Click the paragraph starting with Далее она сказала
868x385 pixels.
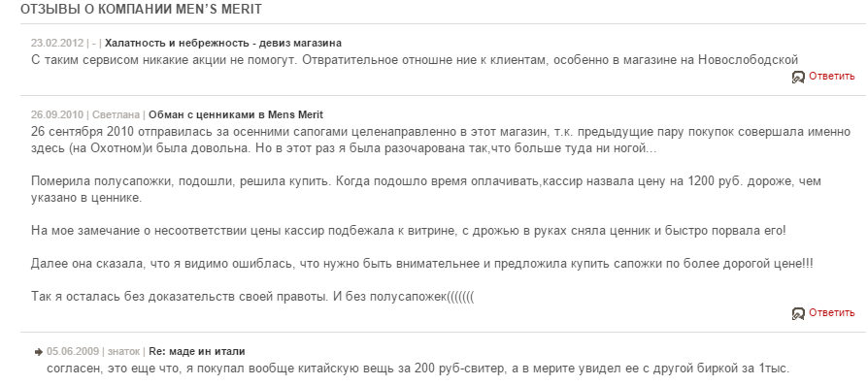(422, 264)
